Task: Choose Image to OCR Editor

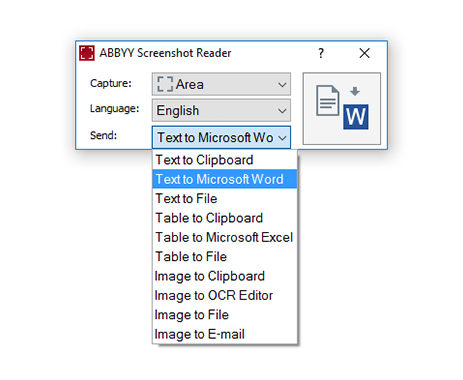Action: (x=225, y=295)
